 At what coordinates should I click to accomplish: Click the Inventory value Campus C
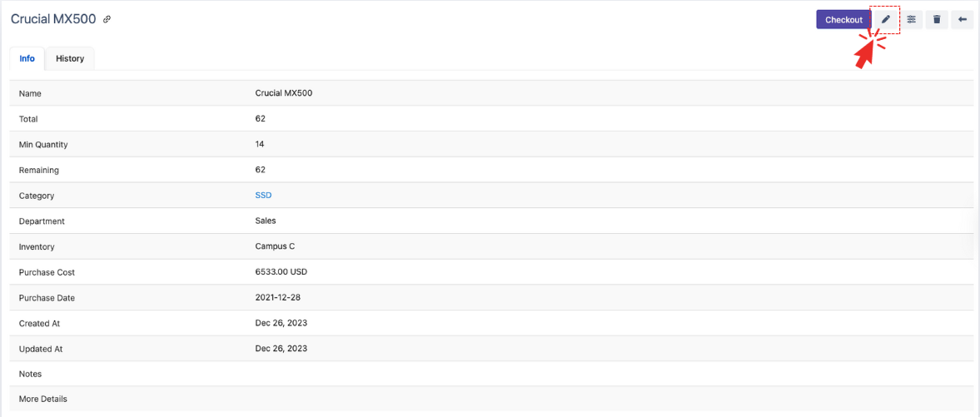pyautogui.click(x=275, y=246)
